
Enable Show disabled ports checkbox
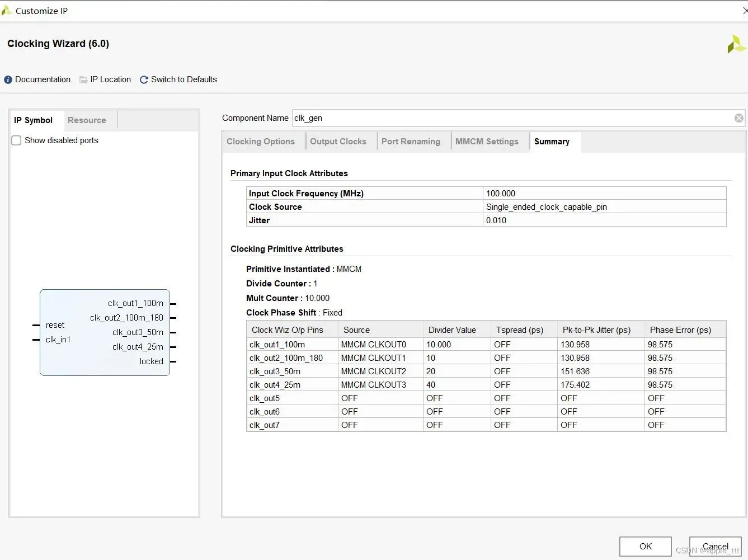coord(17,140)
